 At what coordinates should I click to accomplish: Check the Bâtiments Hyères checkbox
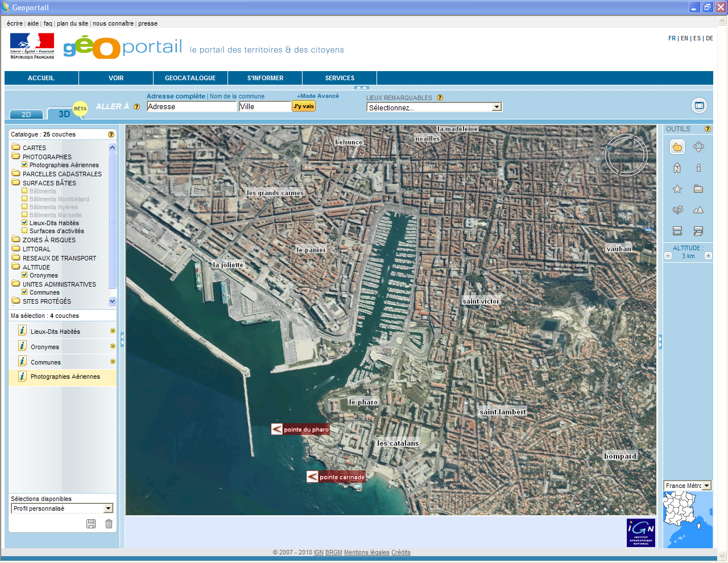pyautogui.click(x=24, y=207)
